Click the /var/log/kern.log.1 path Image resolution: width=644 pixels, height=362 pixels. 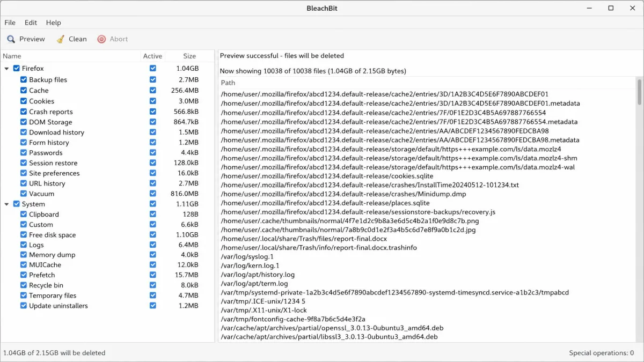[250, 265]
